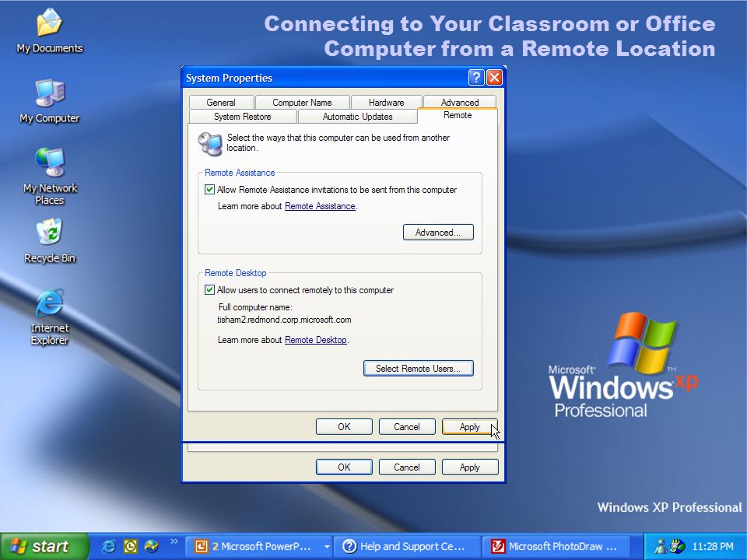Screen dimensions: 747x560
Task: Select the Internet Explorer desktop icon
Action: coord(50,315)
